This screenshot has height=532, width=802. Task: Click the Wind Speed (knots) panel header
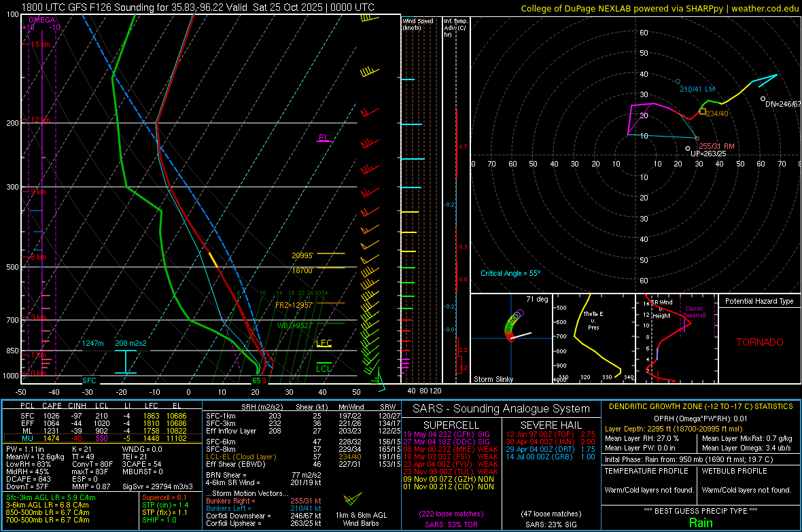418,24
